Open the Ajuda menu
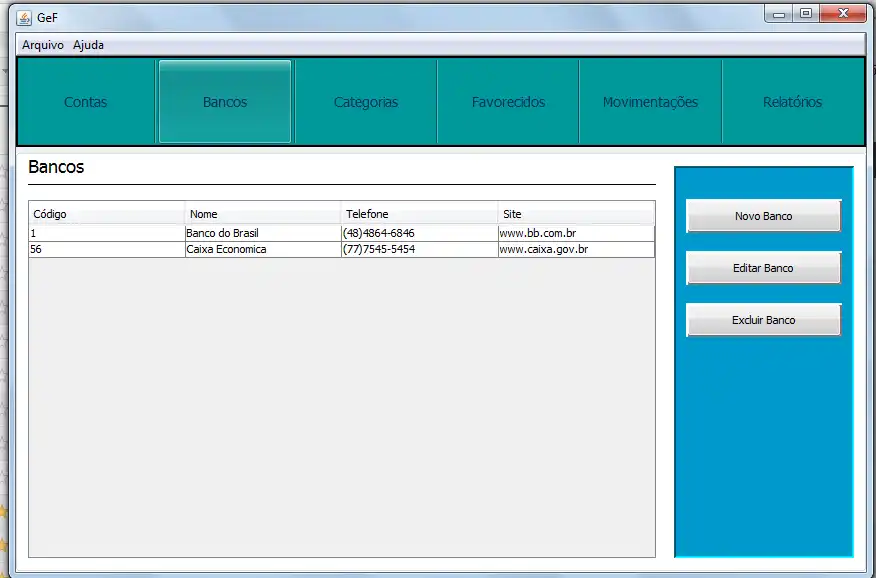 click(88, 45)
